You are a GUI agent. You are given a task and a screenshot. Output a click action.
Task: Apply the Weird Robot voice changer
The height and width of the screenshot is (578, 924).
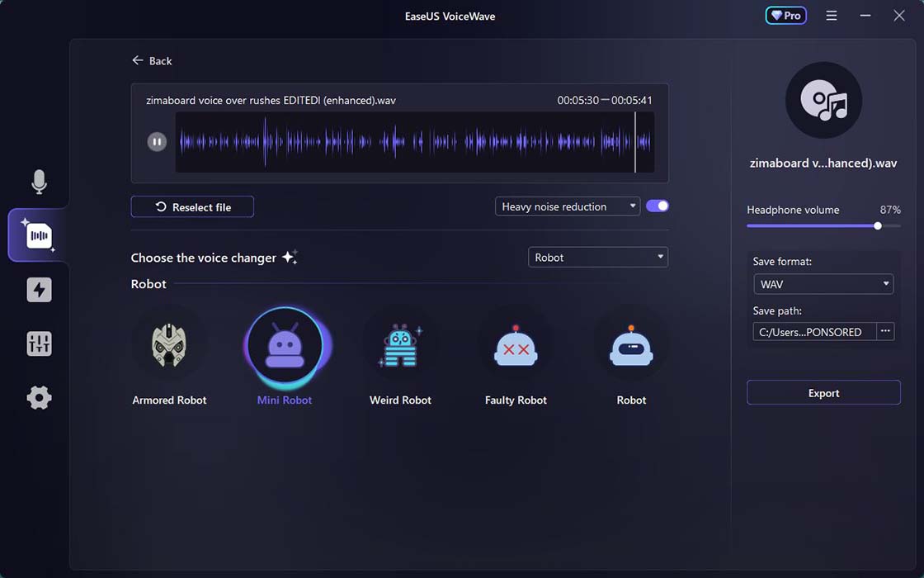pyautogui.click(x=400, y=347)
